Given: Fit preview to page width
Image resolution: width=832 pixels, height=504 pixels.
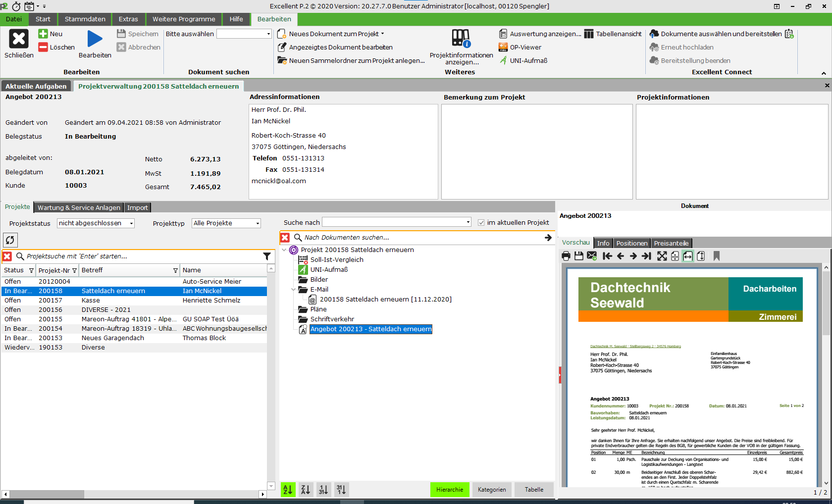Looking at the screenshot, I should tap(688, 256).
